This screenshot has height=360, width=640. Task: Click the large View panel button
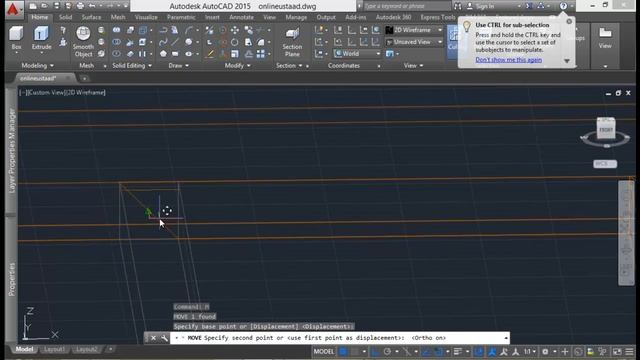click(605, 38)
